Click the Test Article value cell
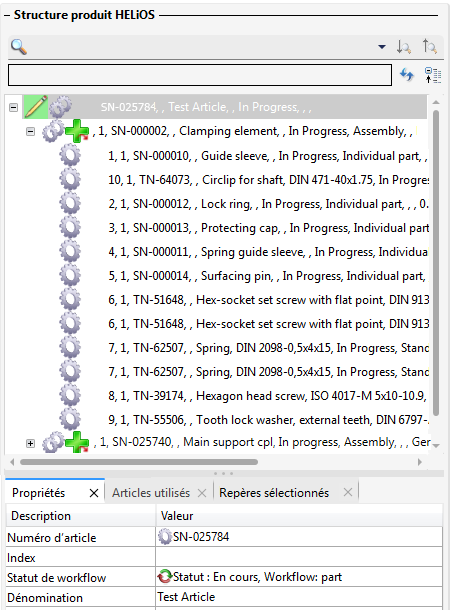 click(299, 597)
